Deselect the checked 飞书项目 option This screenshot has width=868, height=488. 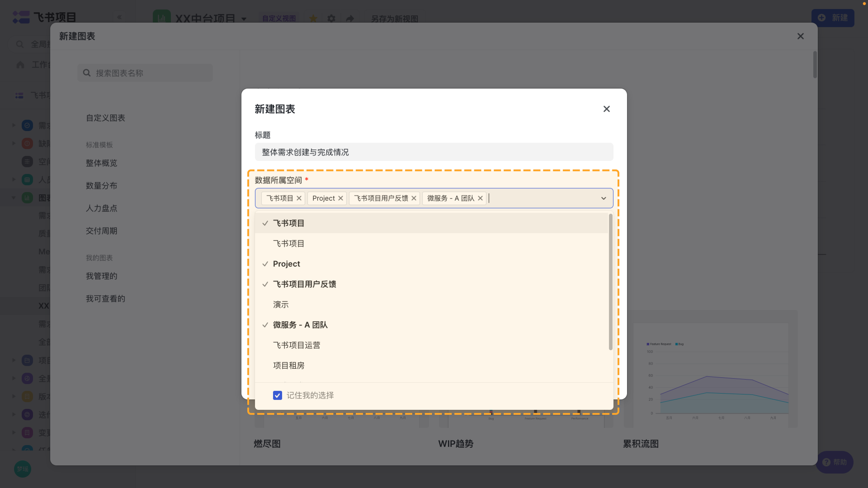(x=431, y=223)
